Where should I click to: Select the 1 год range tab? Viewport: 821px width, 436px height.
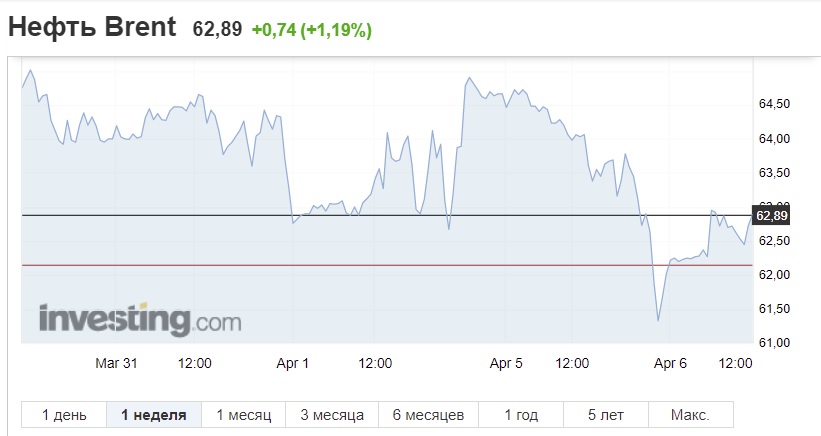pyautogui.click(x=521, y=415)
